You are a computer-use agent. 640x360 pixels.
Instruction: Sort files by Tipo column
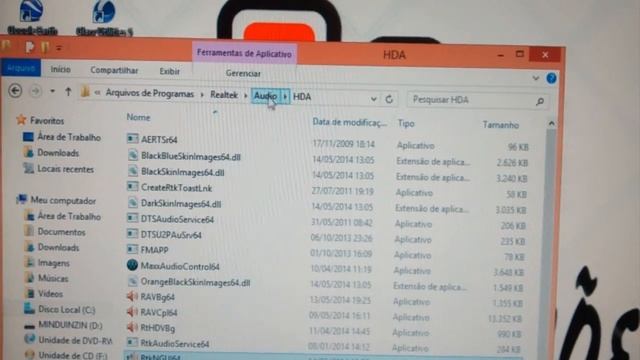(406, 124)
